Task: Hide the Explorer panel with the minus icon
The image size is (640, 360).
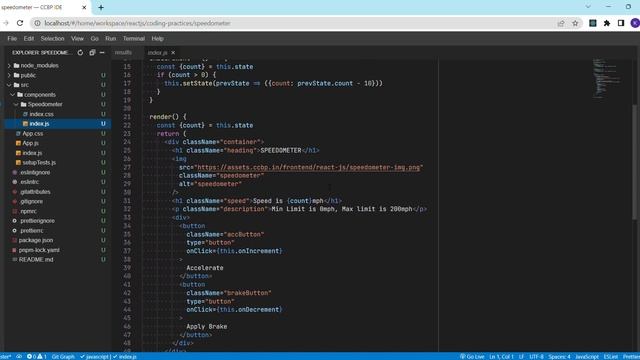Action: (x=102, y=53)
